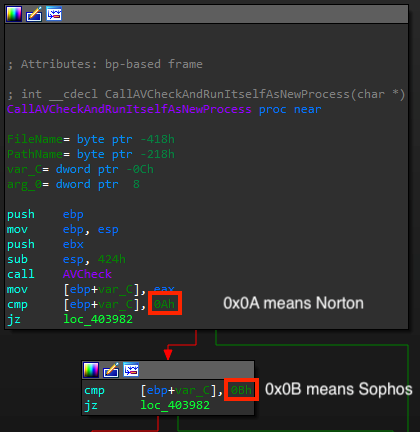Click color palette icon in lower block
The width and height of the screenshot is (420, 432).
(91, 370)
